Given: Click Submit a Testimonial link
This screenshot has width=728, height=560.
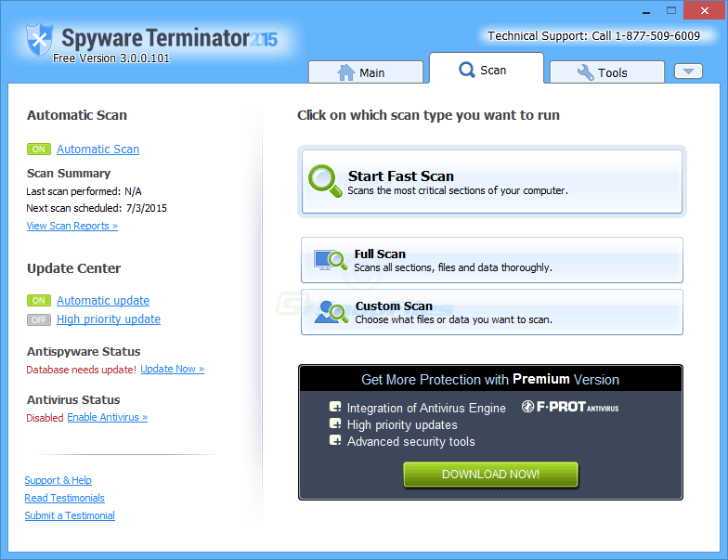Looking at the screenshot, I should (x=70, y=516).
